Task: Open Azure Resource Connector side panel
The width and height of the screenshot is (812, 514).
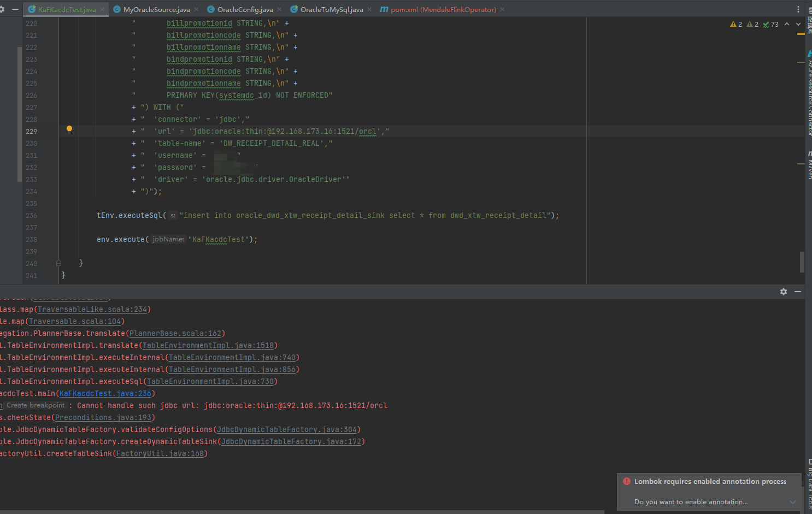Action: [x=809, y=93]
